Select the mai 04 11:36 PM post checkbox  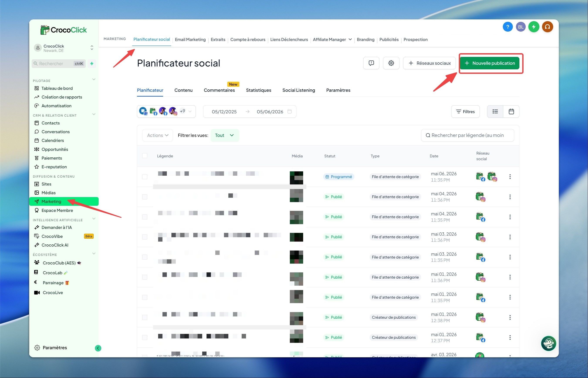pyautogui.click(x=145, y=197)
